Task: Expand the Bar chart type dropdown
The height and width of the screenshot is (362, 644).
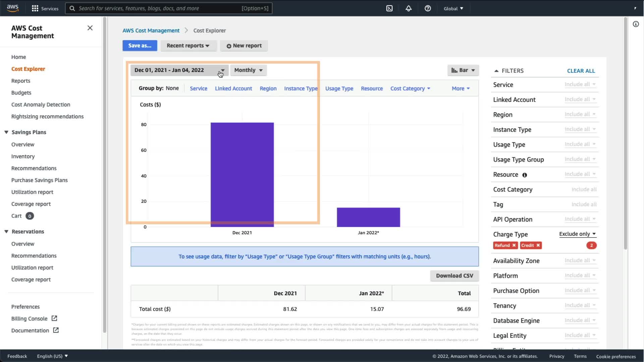Action: pos(463,70)
